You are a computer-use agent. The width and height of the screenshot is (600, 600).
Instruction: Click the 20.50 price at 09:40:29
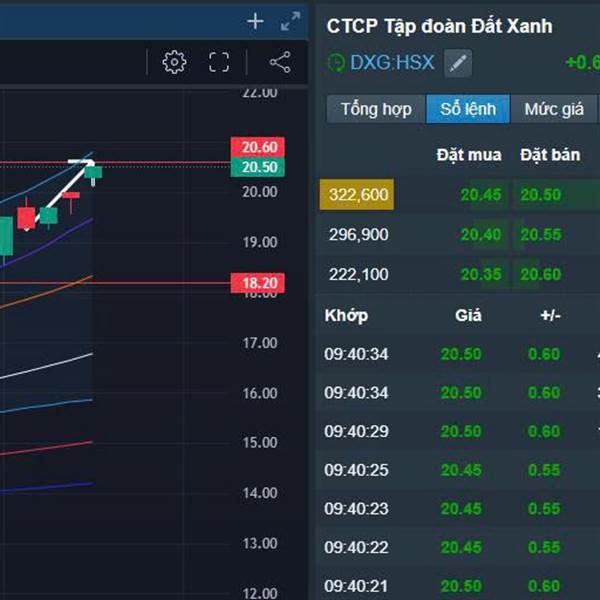click(x=461, y=432)
